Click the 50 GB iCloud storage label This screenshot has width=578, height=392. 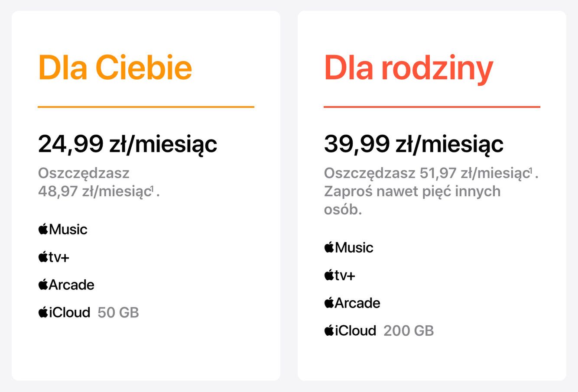pos(118,313)
